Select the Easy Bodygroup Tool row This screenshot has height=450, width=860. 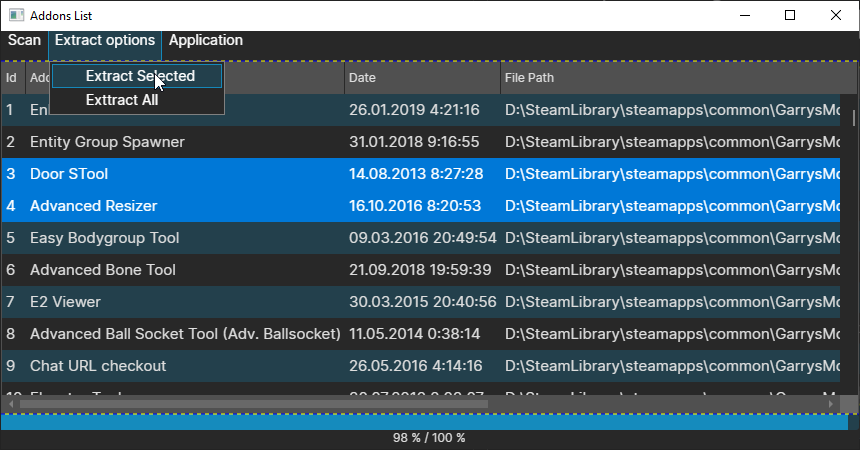[x=104, y=238]
